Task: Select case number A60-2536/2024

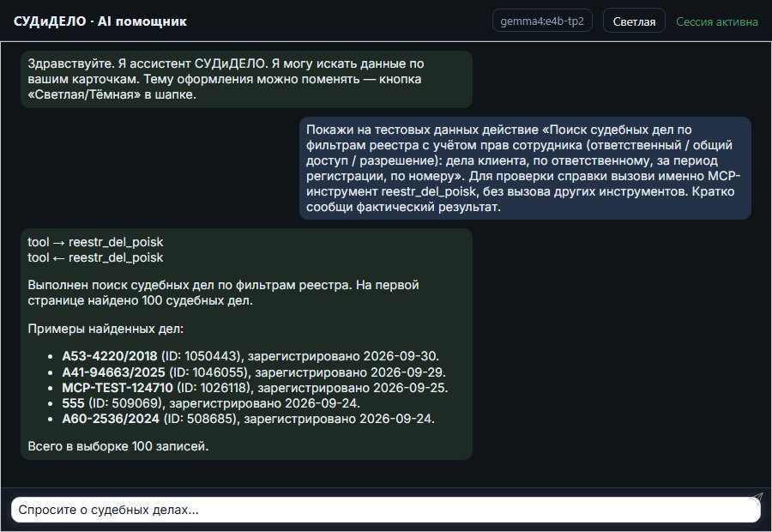Action: coord(111,419)
